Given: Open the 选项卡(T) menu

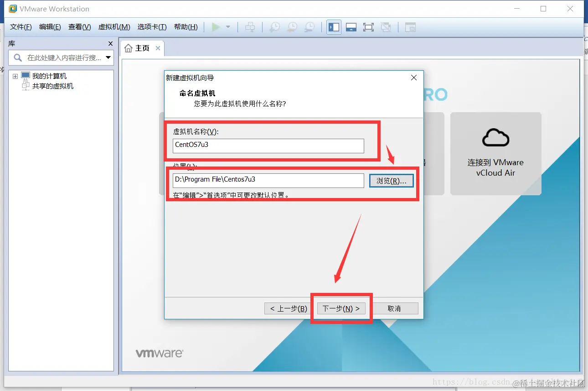Looking at the screenshot, I should coord(152,27).
